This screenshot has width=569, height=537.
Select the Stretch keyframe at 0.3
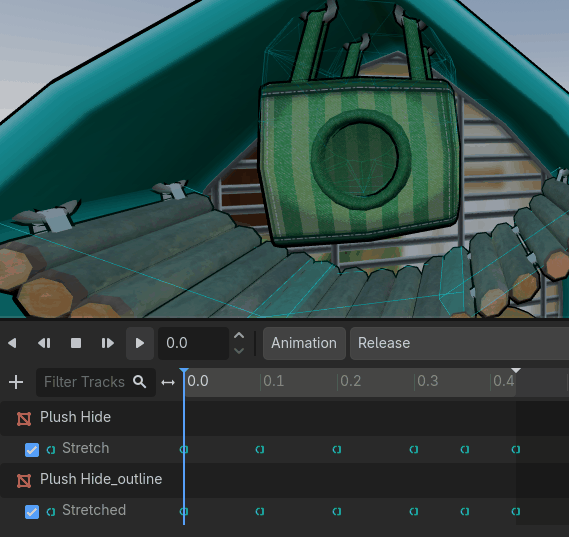click(x=414, y=450)
